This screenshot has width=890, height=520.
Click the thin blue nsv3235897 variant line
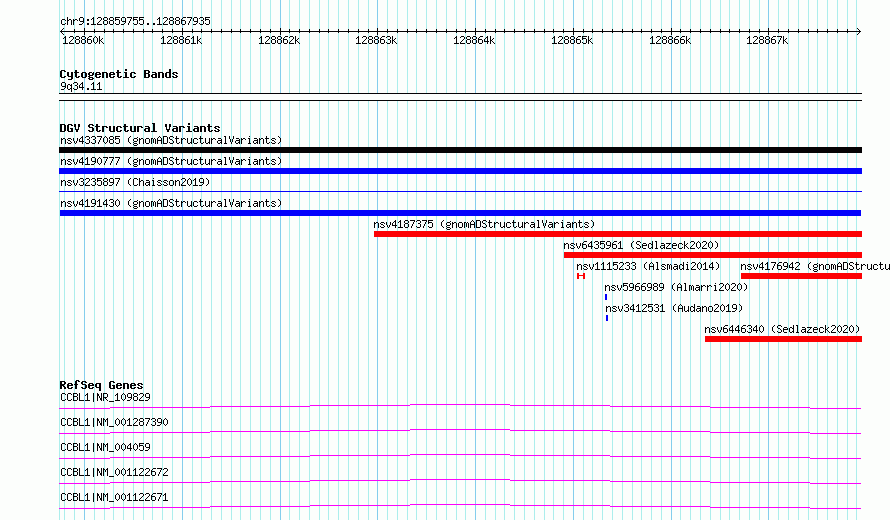coord(460,192)
